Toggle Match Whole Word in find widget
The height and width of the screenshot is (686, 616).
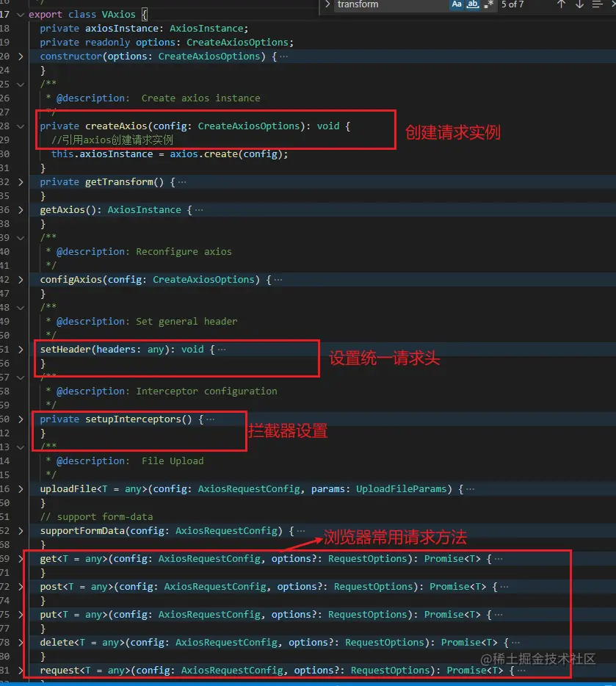(473, 4)
